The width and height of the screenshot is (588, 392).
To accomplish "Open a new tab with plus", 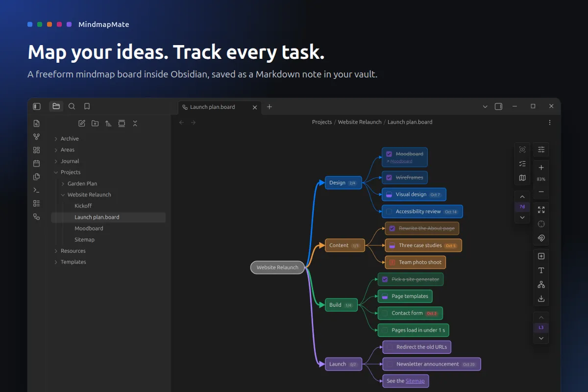I will (269, 107).
